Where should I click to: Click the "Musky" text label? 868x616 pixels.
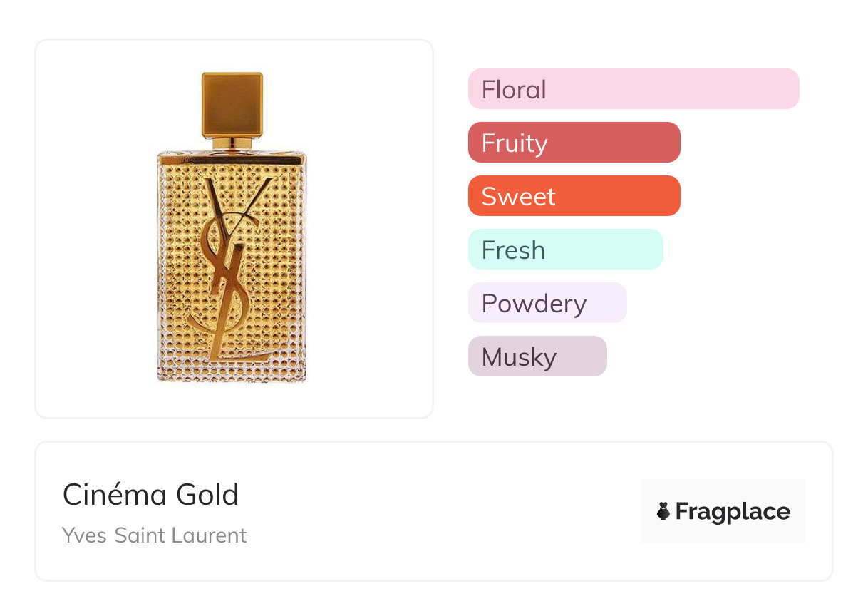pyautogui.click(x=519, y=357)
